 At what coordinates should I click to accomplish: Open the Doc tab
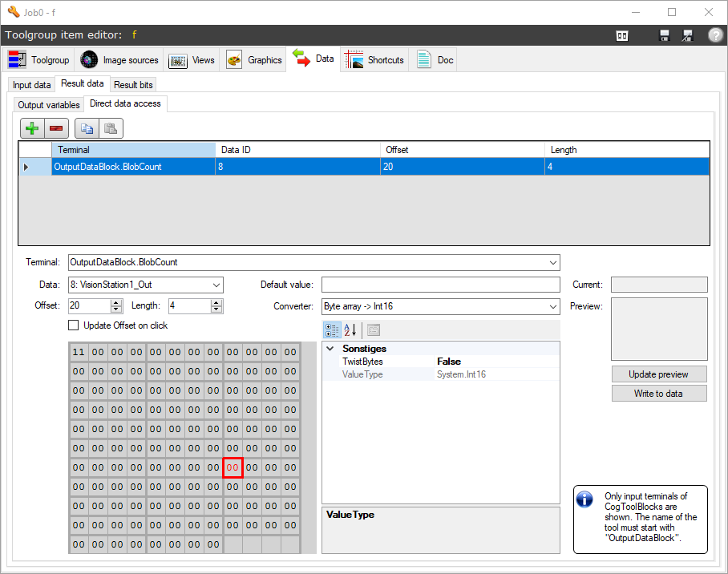pos(435,60)
